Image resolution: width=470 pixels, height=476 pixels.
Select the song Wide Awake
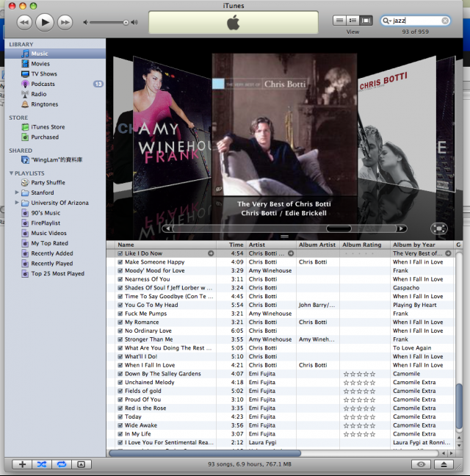tap(281, 425)
